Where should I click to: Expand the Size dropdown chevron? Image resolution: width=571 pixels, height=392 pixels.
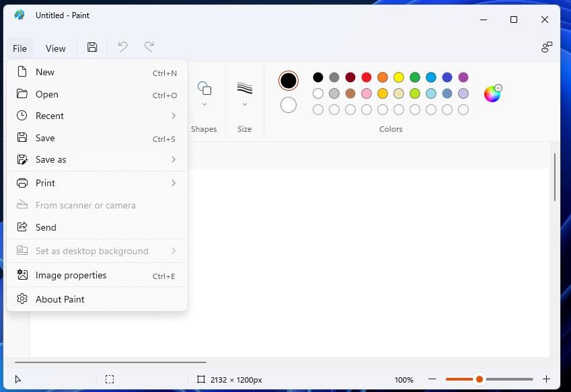pyautogui.click(x=245, y=104)
